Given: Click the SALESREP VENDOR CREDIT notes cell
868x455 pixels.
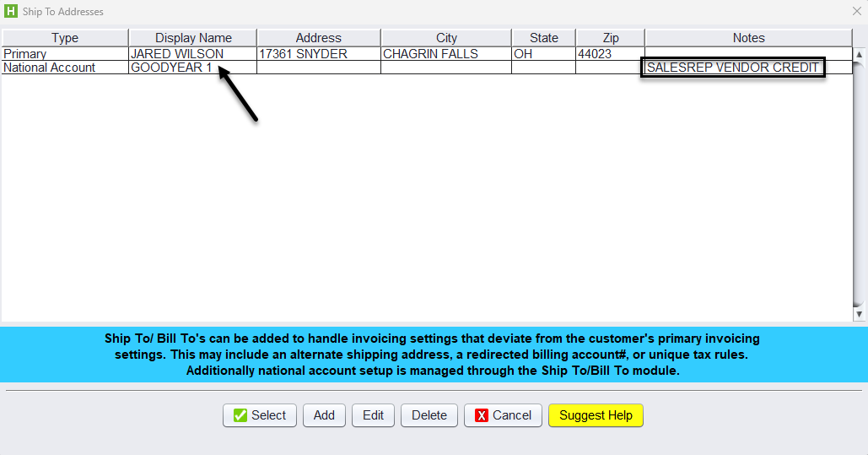Looking at the screenshot, I should [x=732, y=68].
